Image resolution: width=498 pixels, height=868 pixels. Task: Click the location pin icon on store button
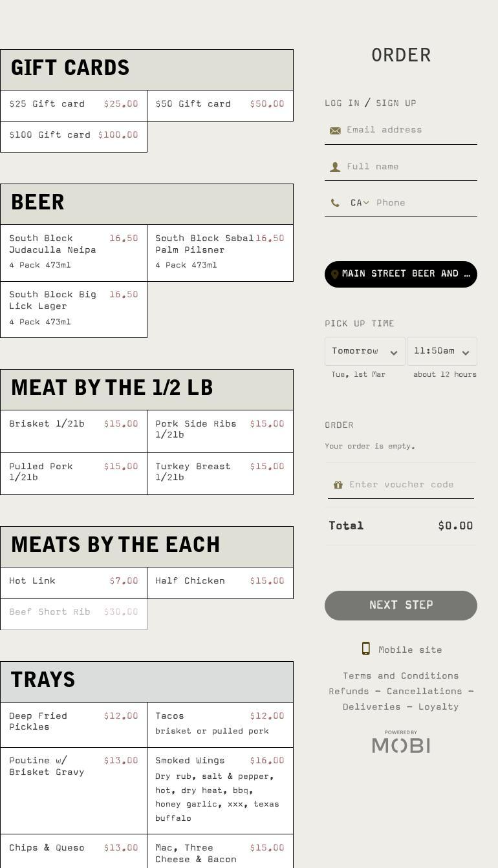tap(334, 275)
